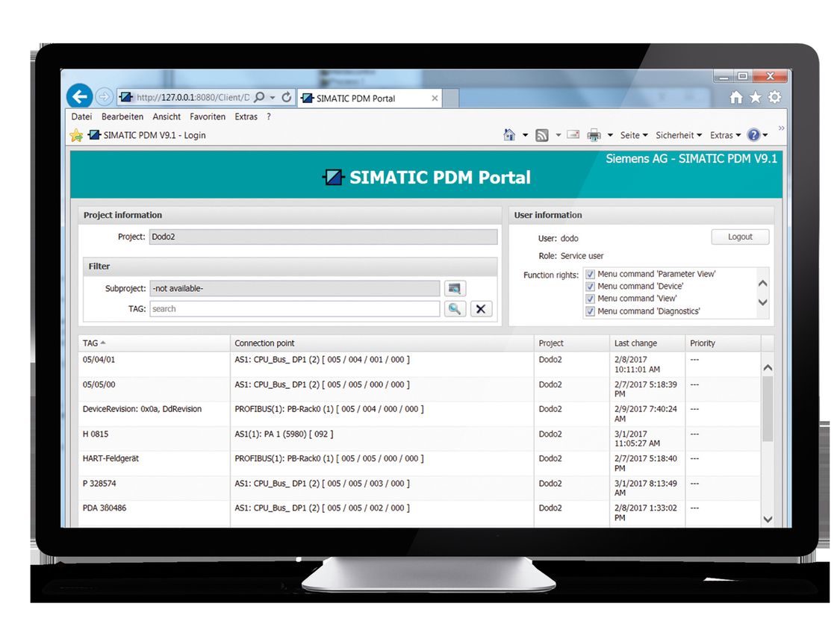The width and height of the screenshot is (840, 630).
Task: Click the Subproject field '-not available-'
Action: (295, 288)
